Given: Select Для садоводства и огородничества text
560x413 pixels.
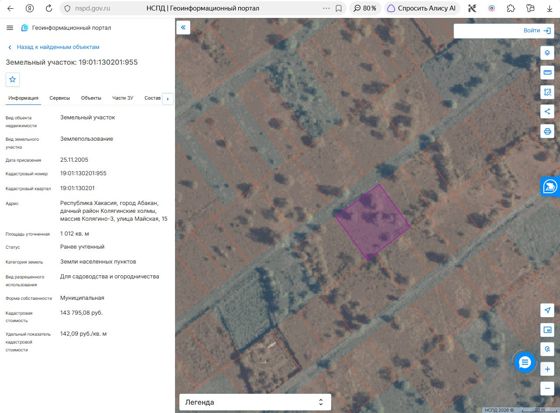Looking at the screenshot, I should (x=109, y=277).
